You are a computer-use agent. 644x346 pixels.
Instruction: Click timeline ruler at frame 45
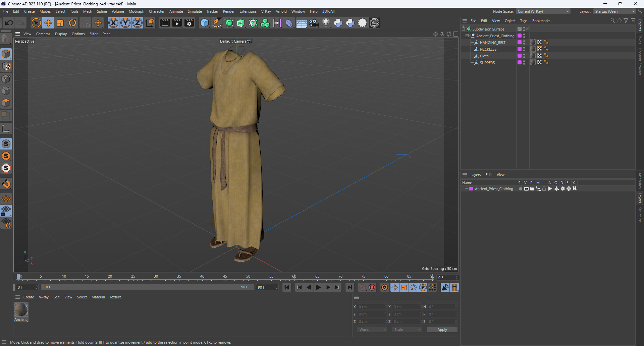click(x=225, y=277)
